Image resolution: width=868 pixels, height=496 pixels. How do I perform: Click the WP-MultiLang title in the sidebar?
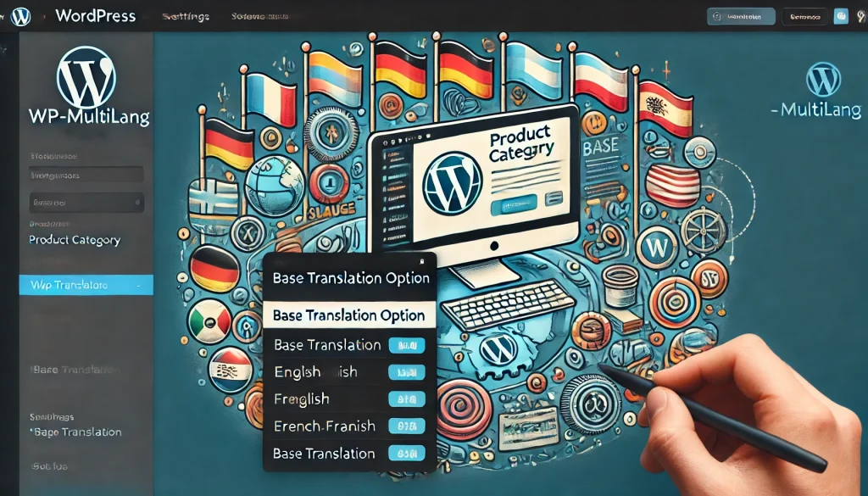(x=89, y=117)
